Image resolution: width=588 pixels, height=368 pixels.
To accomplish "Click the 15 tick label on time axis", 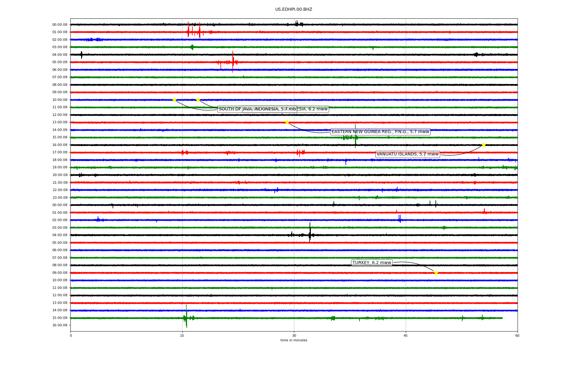I will coord(182,335).
